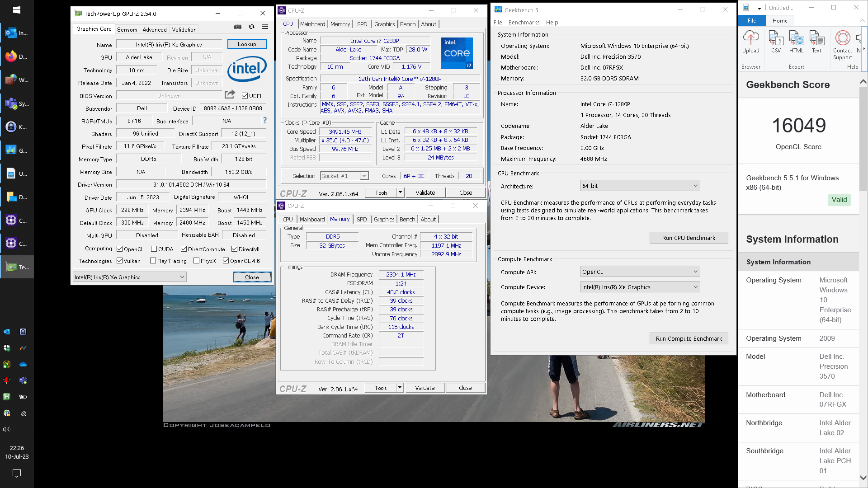Screen dimensions: 868x488
Task: Open the KeePass padlock taskbar item
Action: [x=17, y=127]
